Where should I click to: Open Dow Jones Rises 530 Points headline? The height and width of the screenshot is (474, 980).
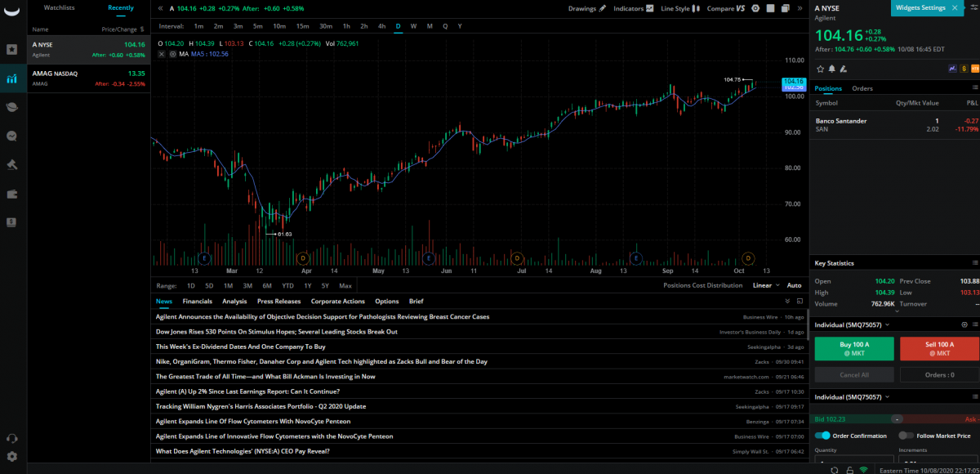pyautogui.click(x=276, y=332)
